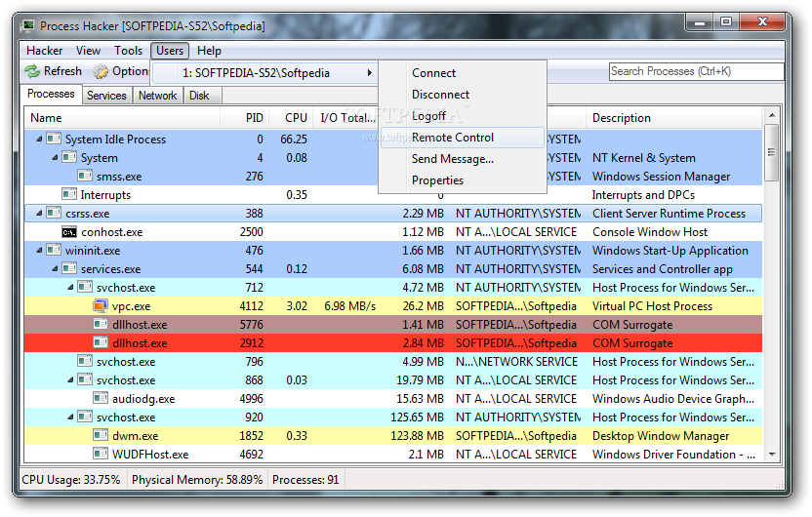
Task: Click the icon of svchost.exe PID 920
Action: [85, 417]
